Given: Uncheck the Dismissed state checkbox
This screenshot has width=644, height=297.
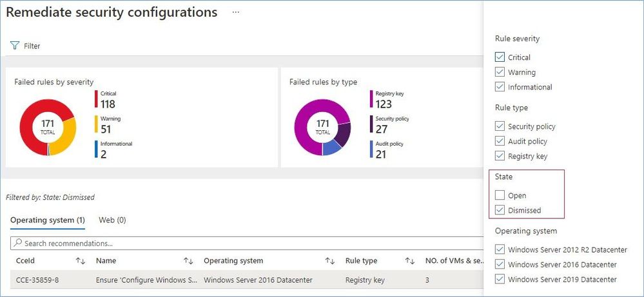Looking at the screenshot, I should click(500, 210).
